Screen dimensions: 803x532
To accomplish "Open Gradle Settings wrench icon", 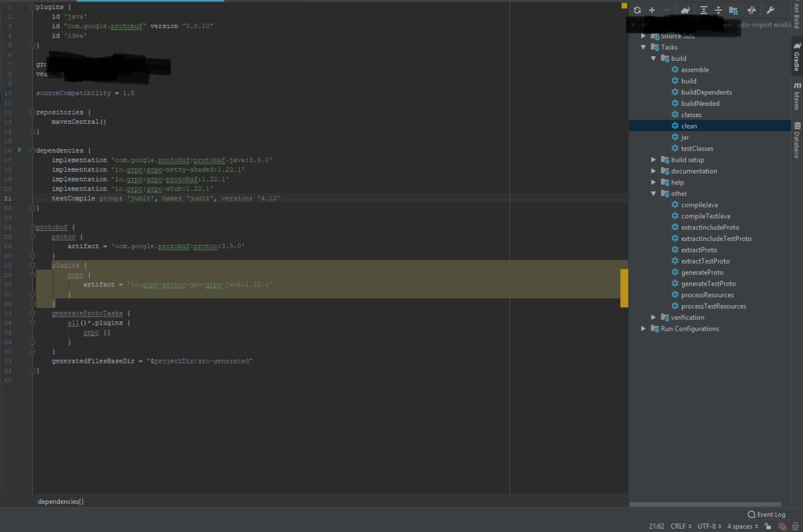I will [x=770, y=10].
